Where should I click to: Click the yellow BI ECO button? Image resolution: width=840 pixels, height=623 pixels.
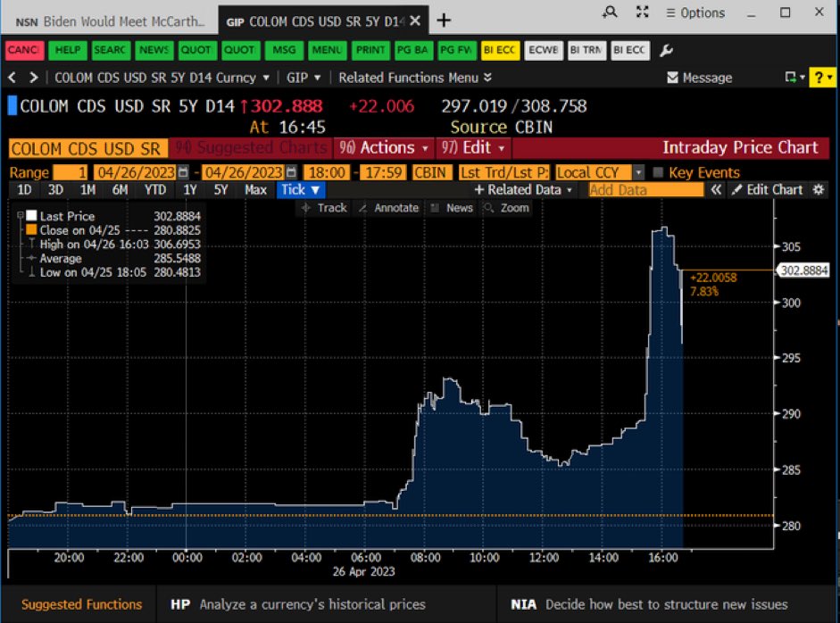(x=500, y=50)
